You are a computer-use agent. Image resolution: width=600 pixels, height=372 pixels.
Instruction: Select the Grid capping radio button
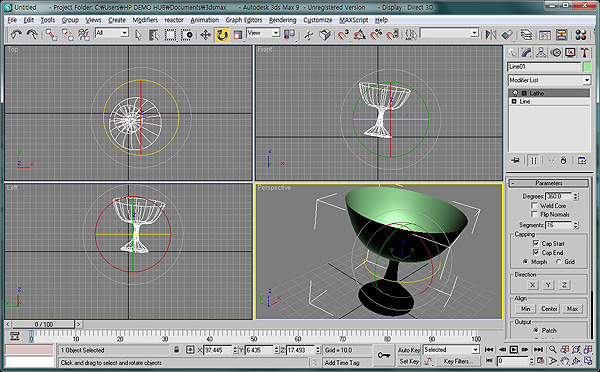[558, 262]
